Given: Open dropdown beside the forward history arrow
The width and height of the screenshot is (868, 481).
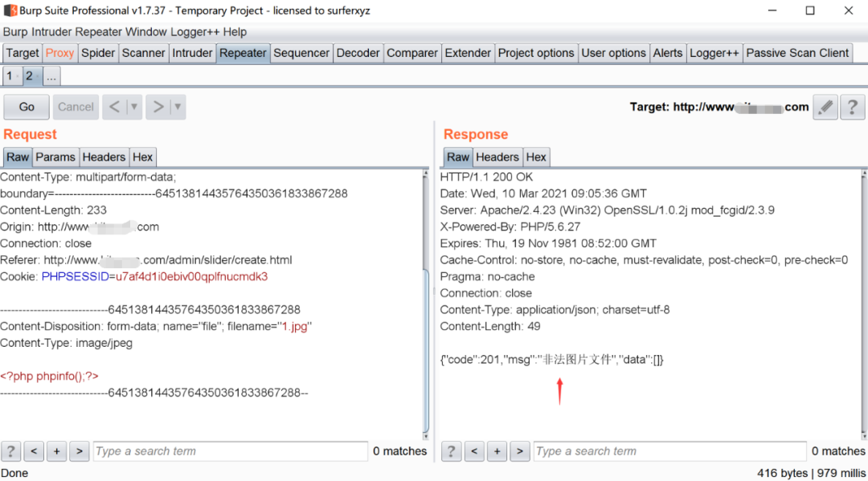Looking at the screenshot, I should pos(178,107).
